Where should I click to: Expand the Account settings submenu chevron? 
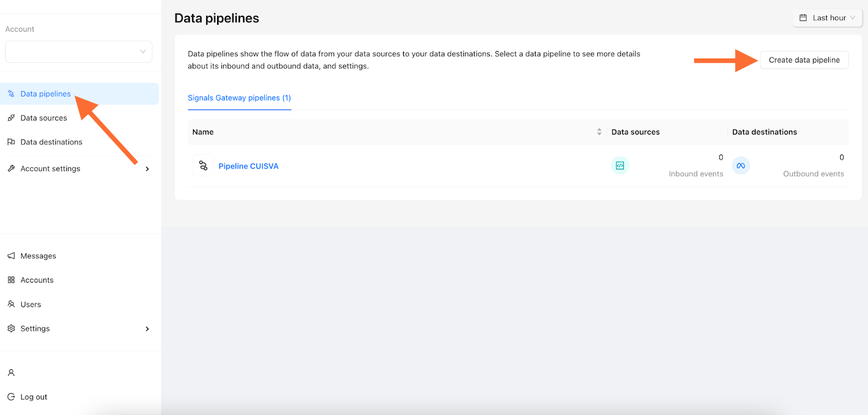[x=148, y=169]
